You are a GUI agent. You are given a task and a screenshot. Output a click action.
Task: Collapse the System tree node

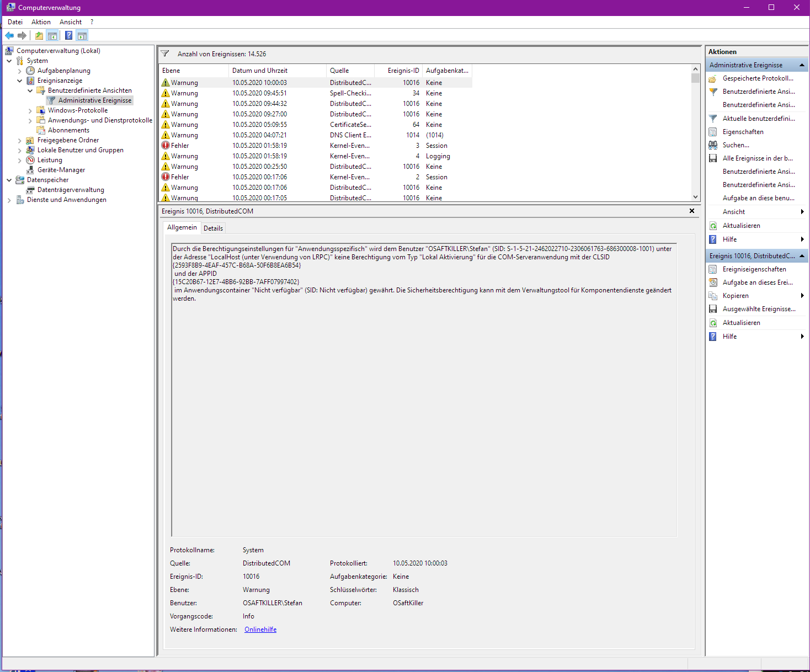(x=9, y=61)
